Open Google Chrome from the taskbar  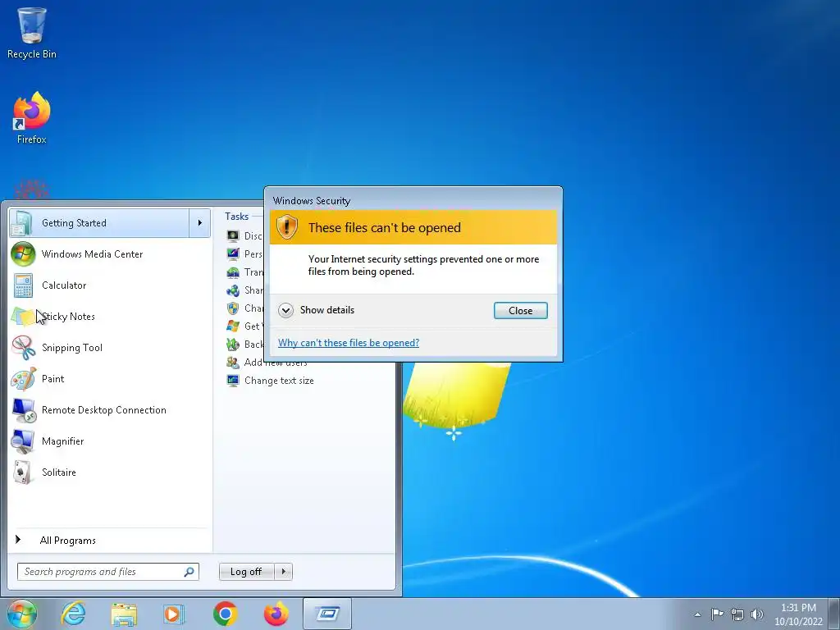pyautogui.click(x=225, y=614)
